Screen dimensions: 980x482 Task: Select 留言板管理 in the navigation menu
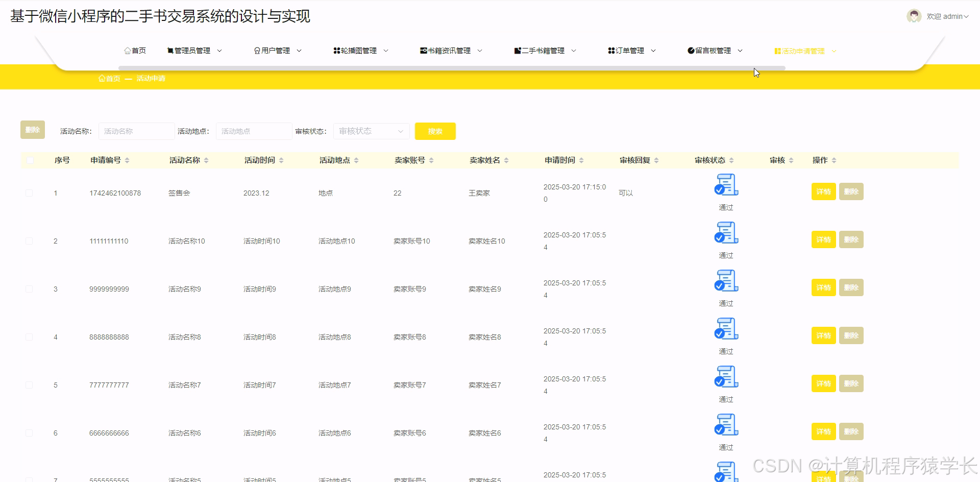coord(714,50)
